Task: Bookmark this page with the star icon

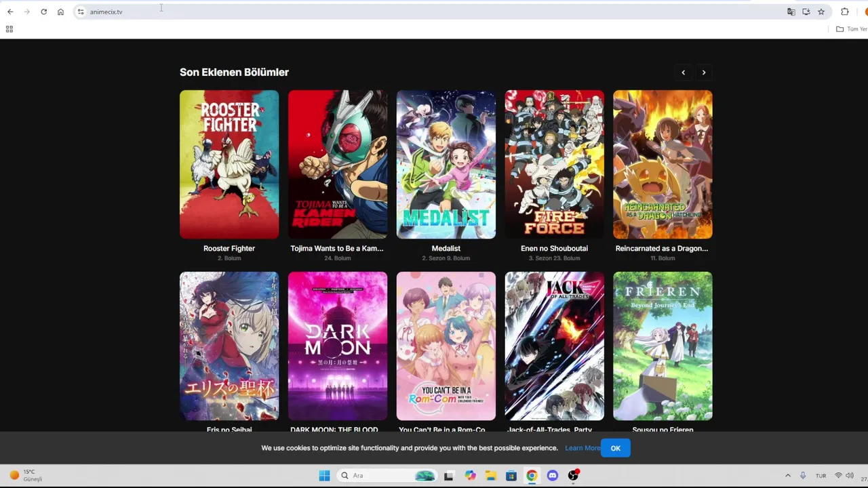Action: [x=821, y=12]
